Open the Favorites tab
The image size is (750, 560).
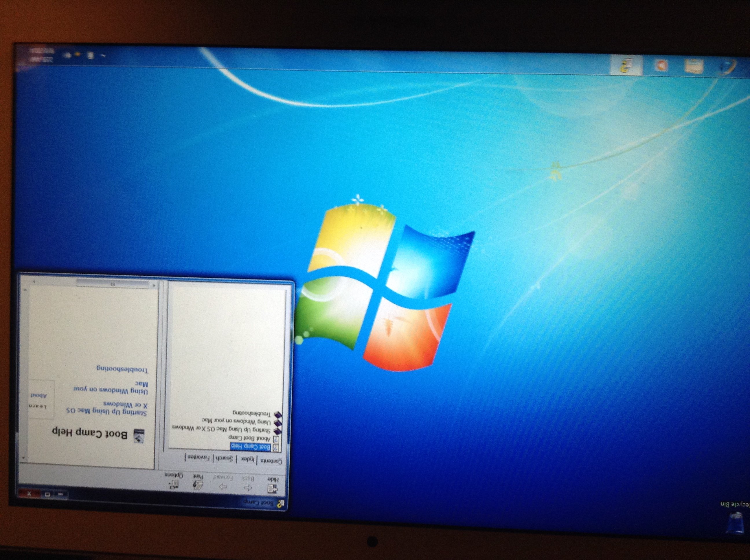(x=199, y=458)
